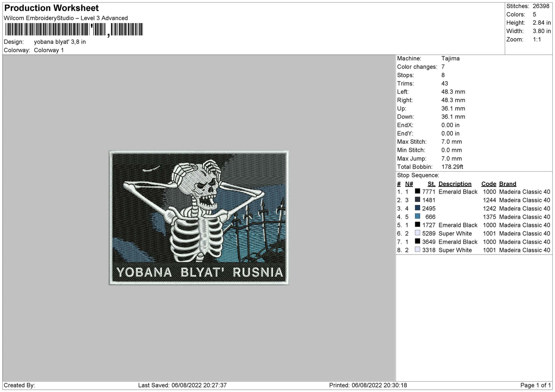
Task: Click "Emerald Black" in the 7771 stitch row
Action: coord(458,192)
